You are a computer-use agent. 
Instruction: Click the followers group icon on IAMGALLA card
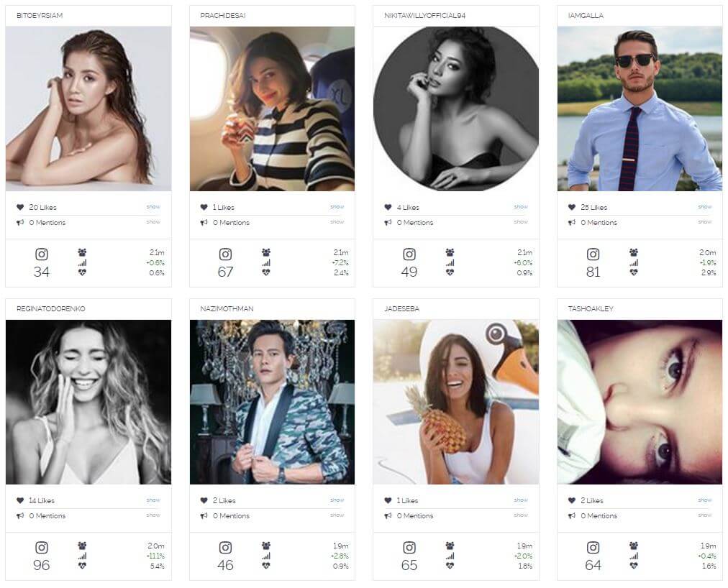pyautogui.click(x=634, y=252)
